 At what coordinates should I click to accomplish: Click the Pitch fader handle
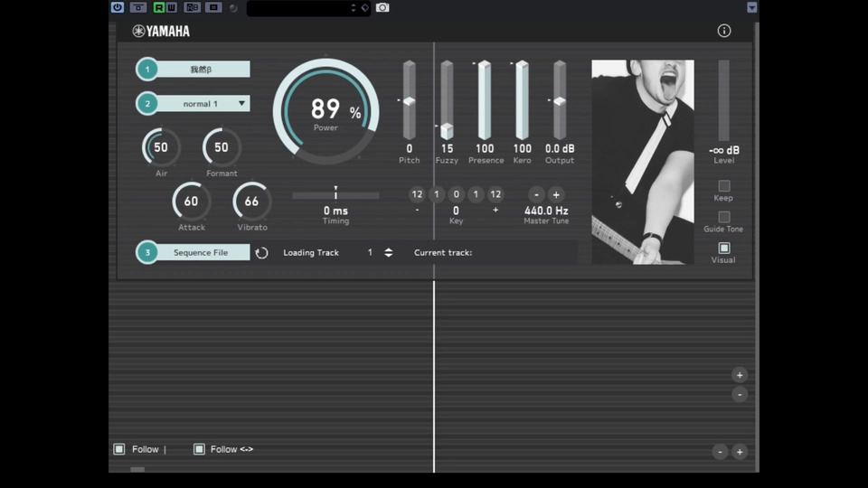(x=409, y=101)
